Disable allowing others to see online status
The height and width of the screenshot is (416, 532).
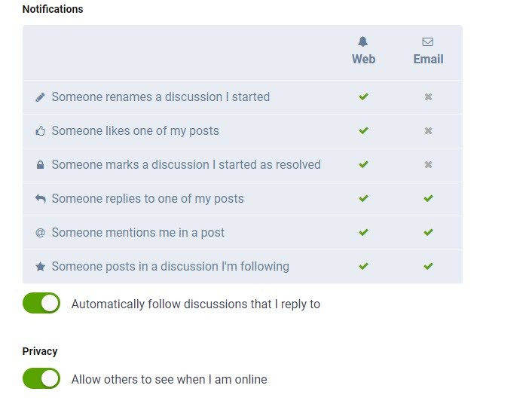click(x=41, y=378)
